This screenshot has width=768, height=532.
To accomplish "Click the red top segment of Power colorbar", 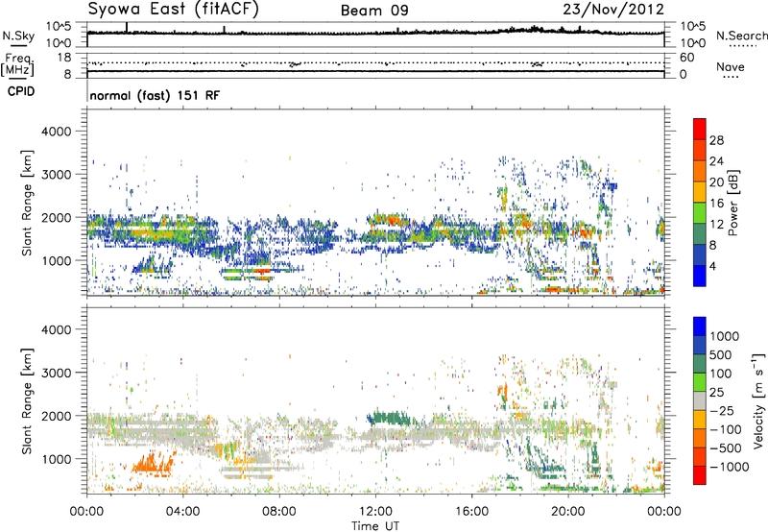I will point(700,129).
